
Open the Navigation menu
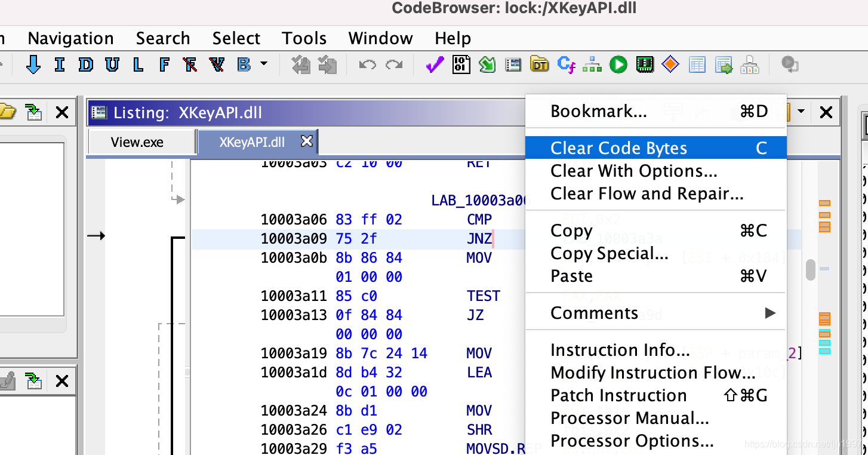pyautogui.click(x=70, y=38)
